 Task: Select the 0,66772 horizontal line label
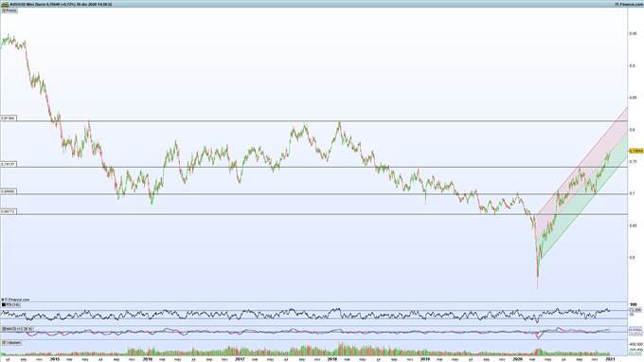(9, 211)
